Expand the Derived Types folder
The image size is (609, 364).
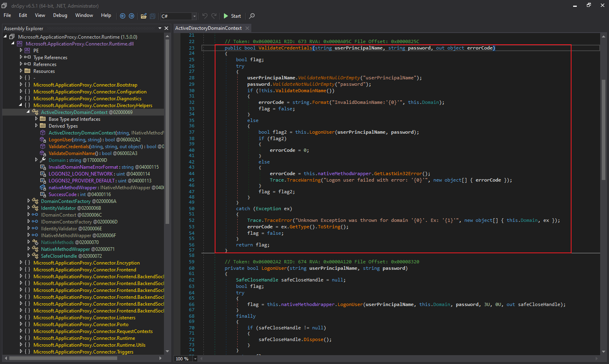pos(36,126)
